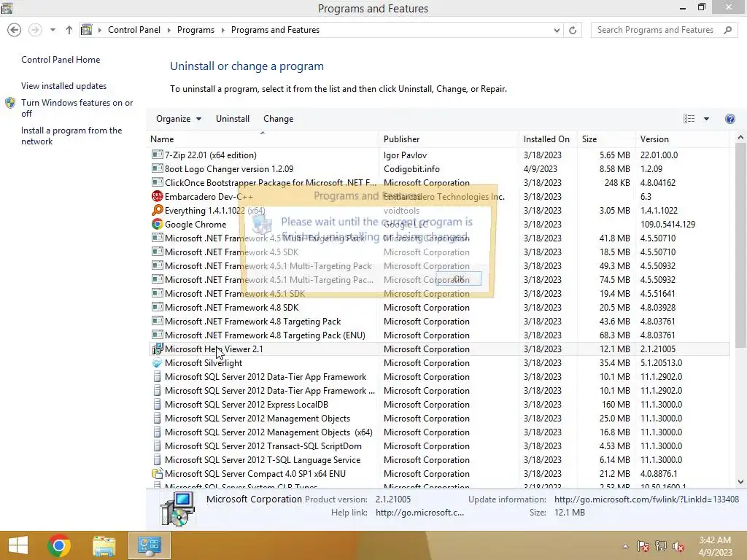Open the Help link URL in details pane
The width and height of the screenshot is (747, 560).
pos(419,513)
